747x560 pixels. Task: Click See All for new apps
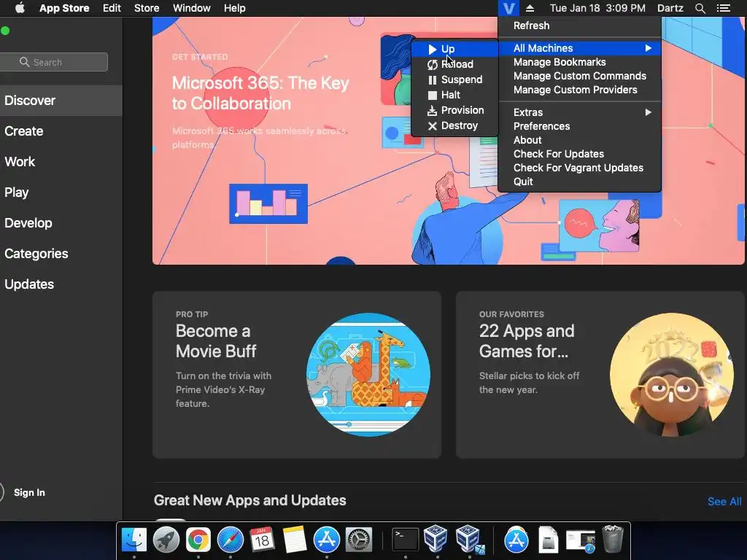tap(724, 502)
